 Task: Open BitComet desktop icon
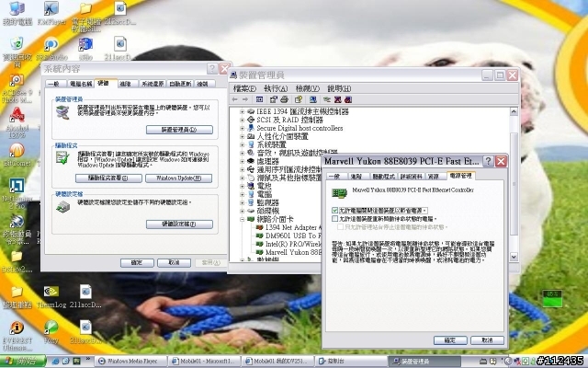click(17, 155)
